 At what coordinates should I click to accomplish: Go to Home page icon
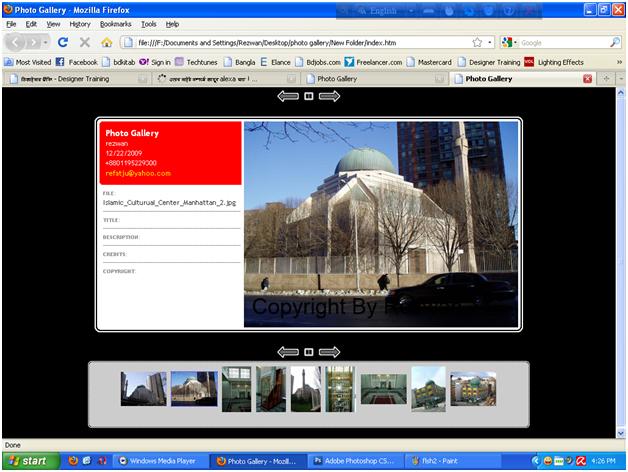coord(107,42)
